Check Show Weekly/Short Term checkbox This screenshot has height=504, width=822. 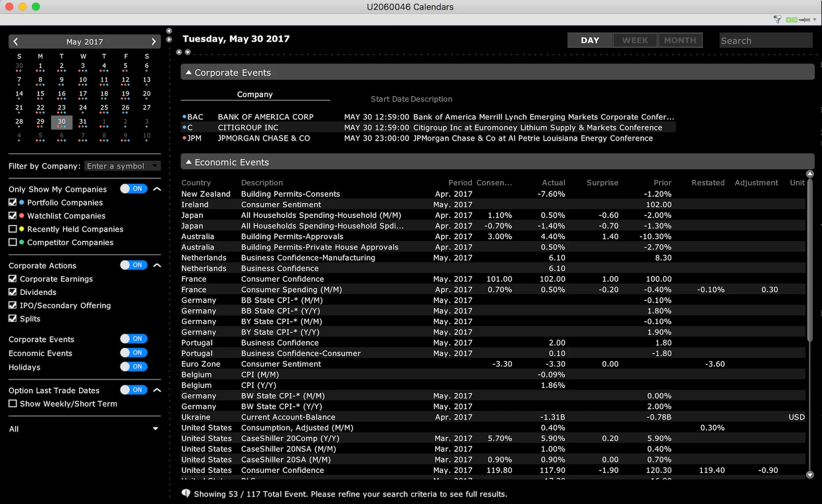13,404
